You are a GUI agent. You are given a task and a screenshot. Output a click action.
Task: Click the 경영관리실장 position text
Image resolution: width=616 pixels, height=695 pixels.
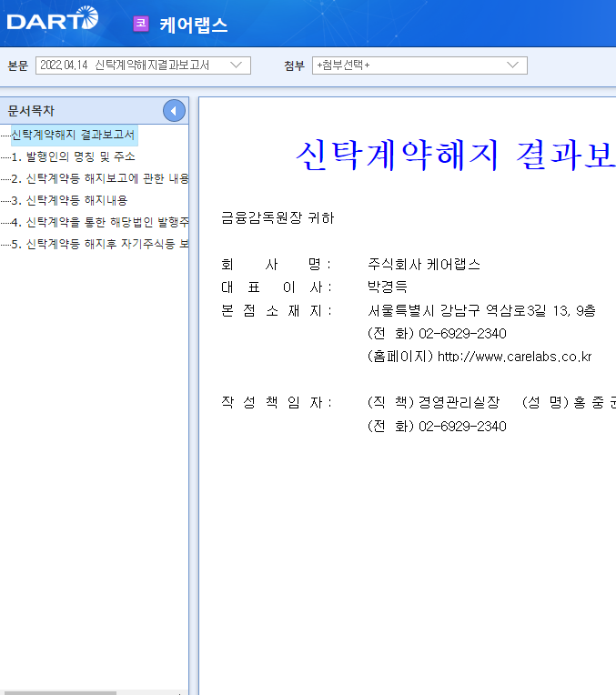pyautogui.click(x=459, y=402)
